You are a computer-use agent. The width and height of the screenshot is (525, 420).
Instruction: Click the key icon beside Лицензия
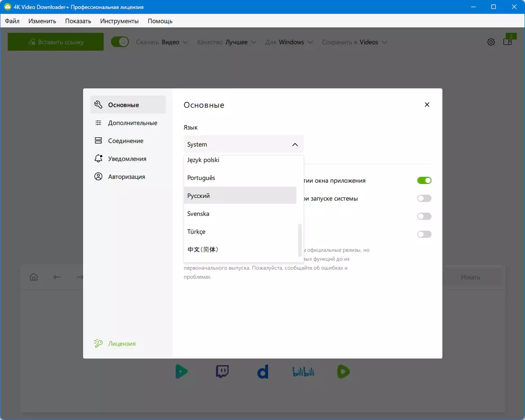98,343
